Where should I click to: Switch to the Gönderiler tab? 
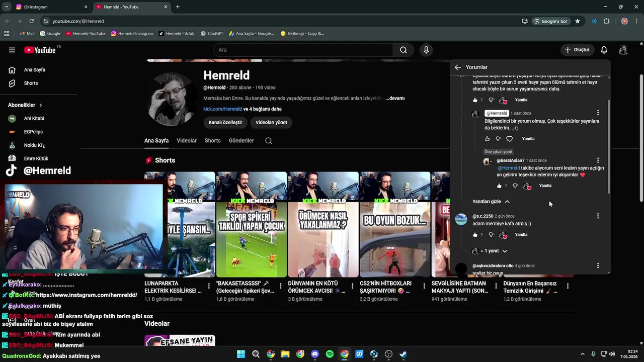(x=242, y=141)
